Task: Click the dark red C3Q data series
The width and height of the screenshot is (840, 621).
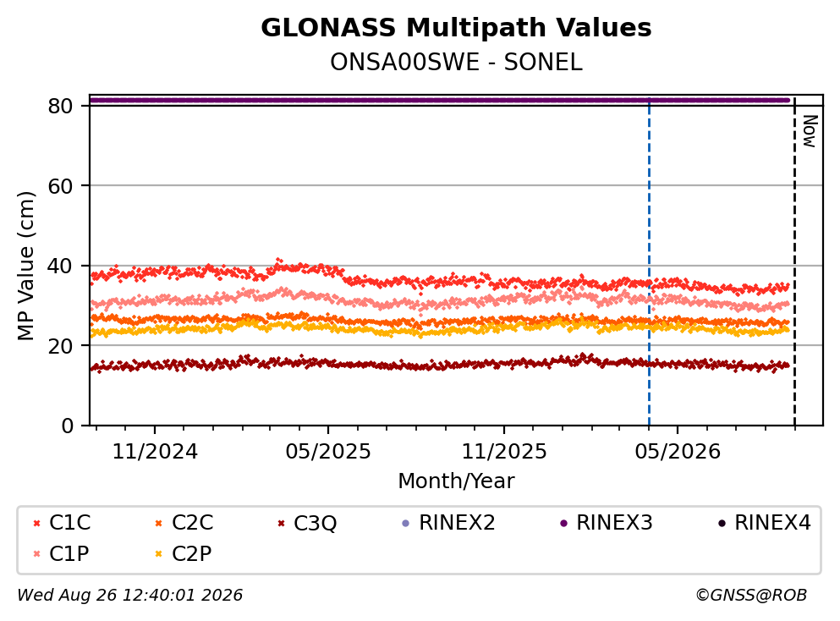Action: tap(439, 364)
